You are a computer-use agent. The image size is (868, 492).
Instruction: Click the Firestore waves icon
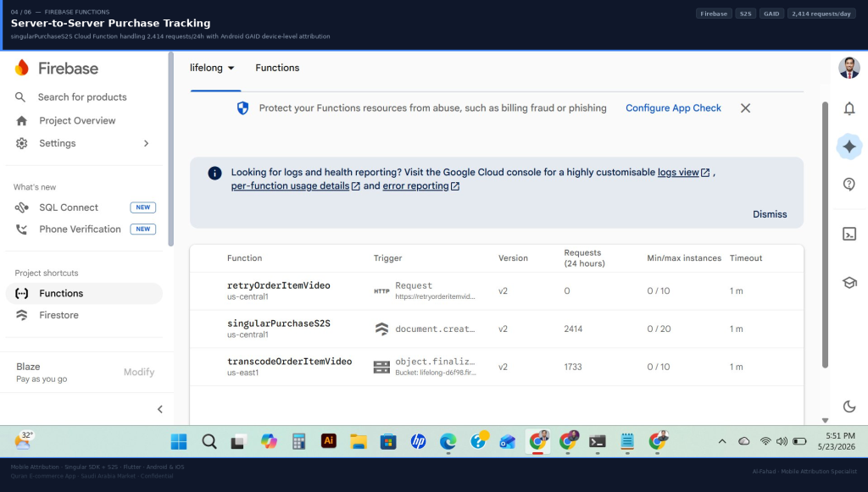[x=21, y=315]
